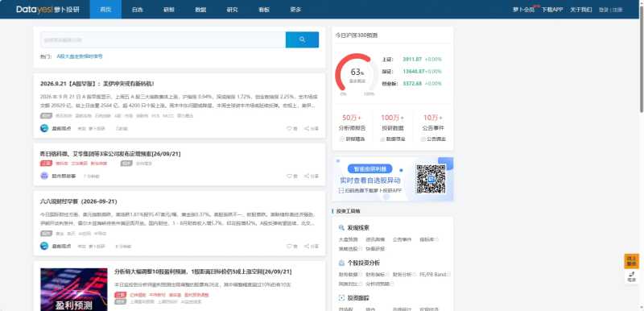Viewport: 644px width, 311px height.
Task: Click 下载APP in the header
Action: coord(551,10)
